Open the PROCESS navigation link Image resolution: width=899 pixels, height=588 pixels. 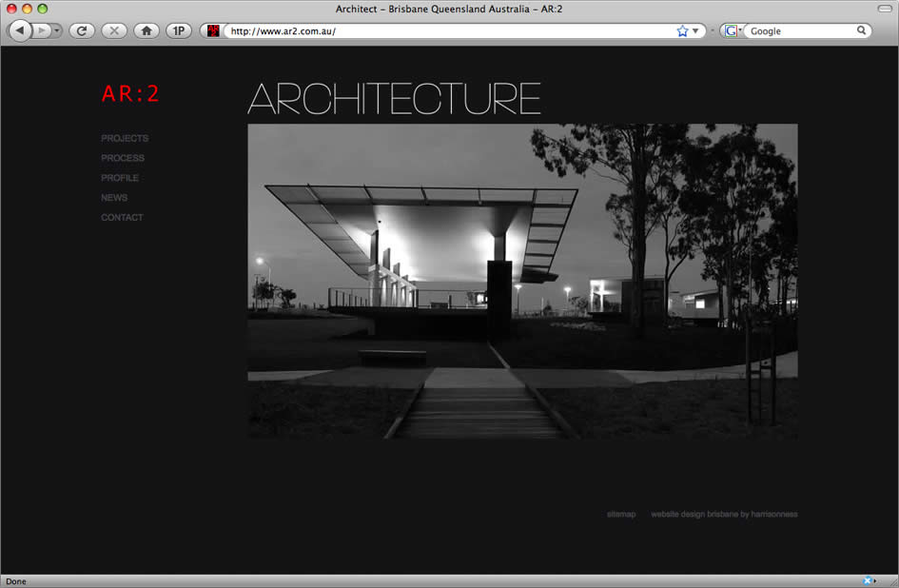[x=123, y=158]
